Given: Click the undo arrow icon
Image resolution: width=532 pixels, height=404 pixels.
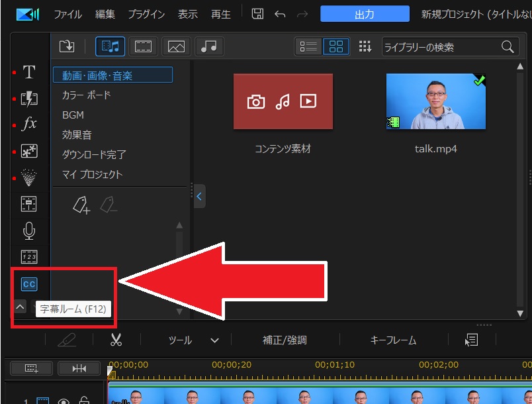Looking at the screenshot, I should pyautogui.click(x=280, y=15).
